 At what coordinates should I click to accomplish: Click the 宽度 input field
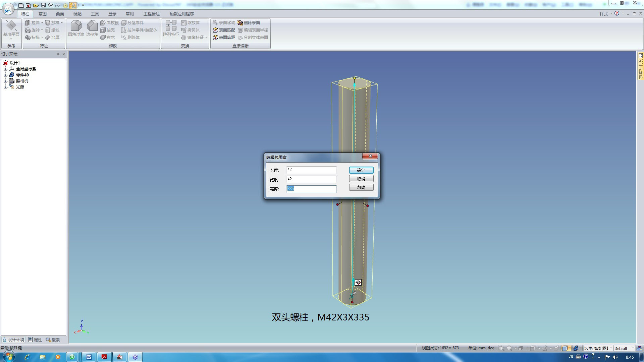pyautogui.click(x=311, y=179)
